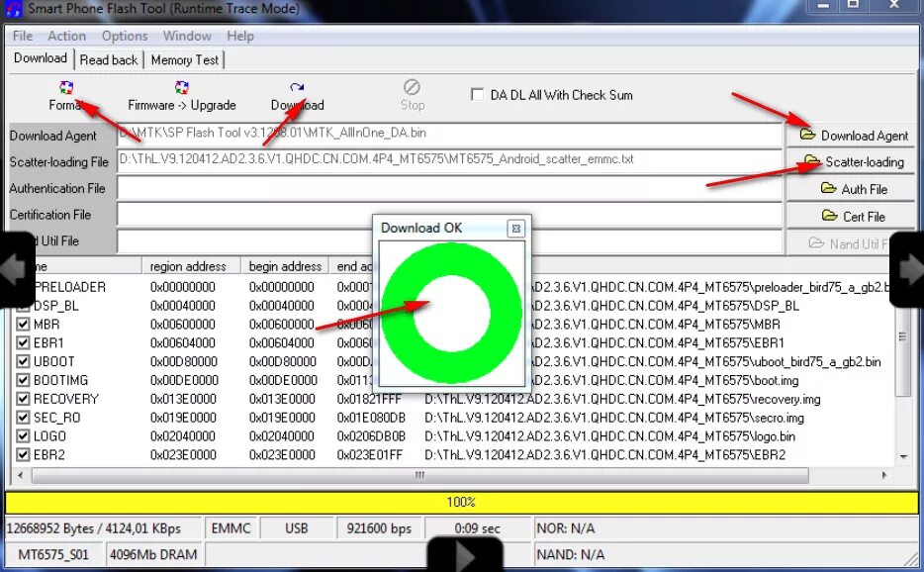Click the scroll-right arrow of partition list
Screen dimensions: 924x572
point(883,475)
